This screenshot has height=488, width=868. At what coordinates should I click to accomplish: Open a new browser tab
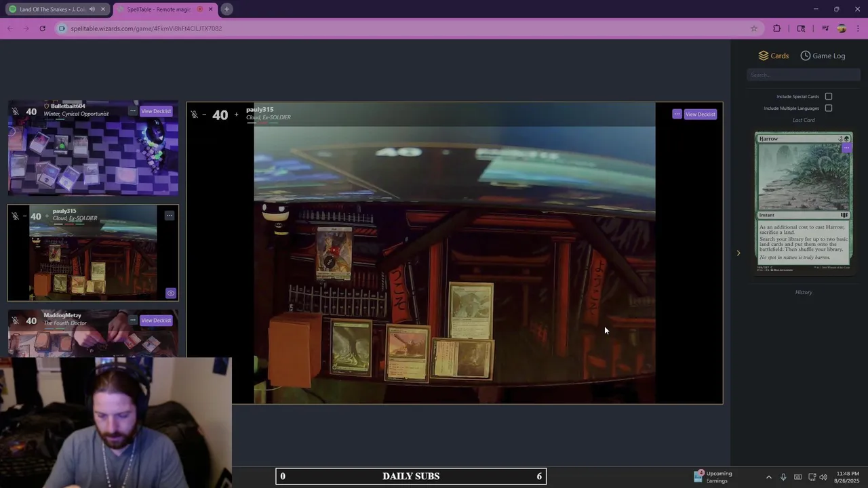pos(227,9)
